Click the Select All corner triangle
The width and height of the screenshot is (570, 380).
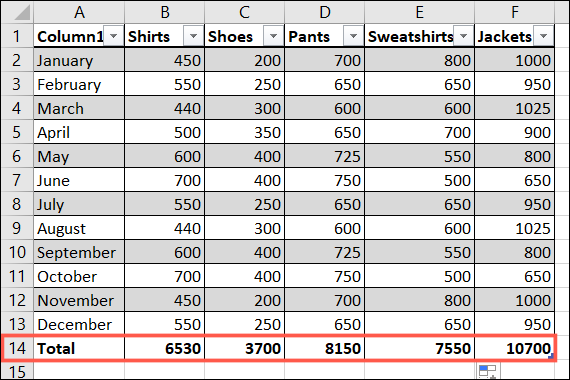[x=22, y=12]
